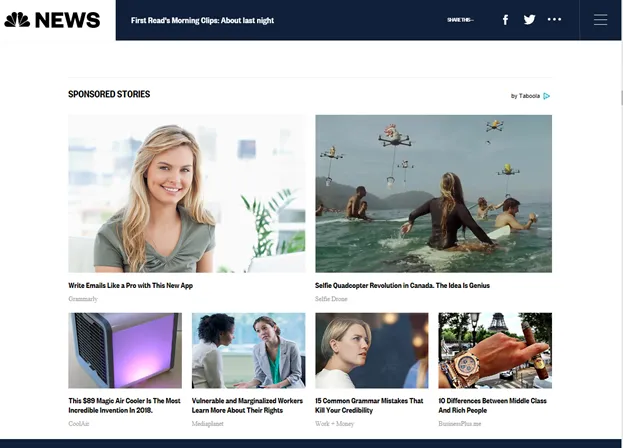This screenshot has height=448, width=623.
Task: Read '15 Common Grammar Mistakes' story
Action: pos(369,406)
